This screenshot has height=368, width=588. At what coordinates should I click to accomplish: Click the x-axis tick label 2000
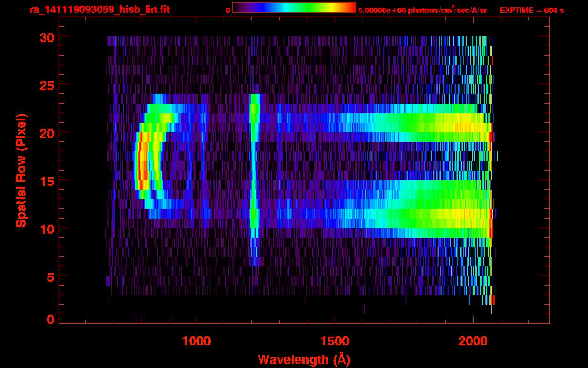pyautogui.click(x=473, y=341)
